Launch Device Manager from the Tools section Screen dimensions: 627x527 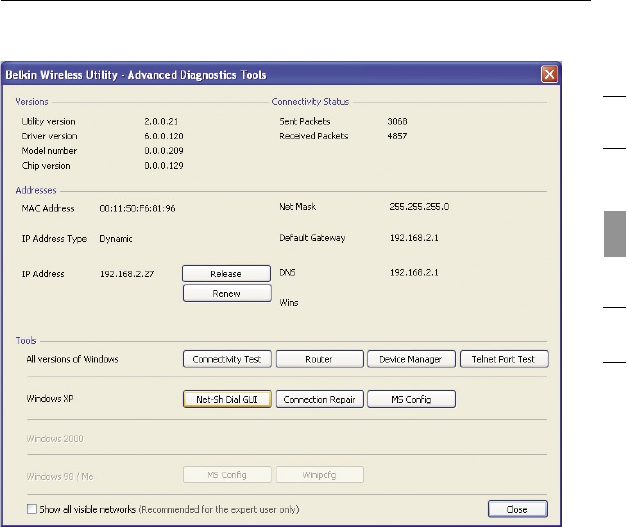tap(411, 359)
